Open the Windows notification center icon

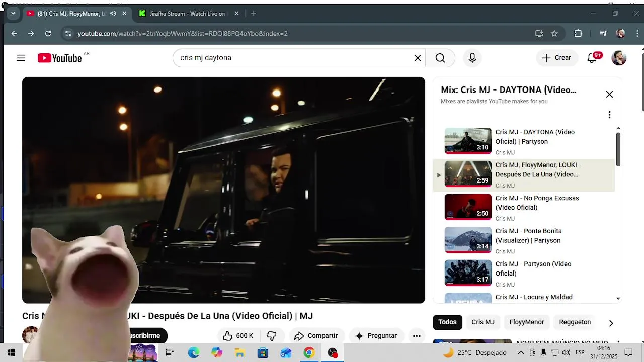[x=628, y=353]
